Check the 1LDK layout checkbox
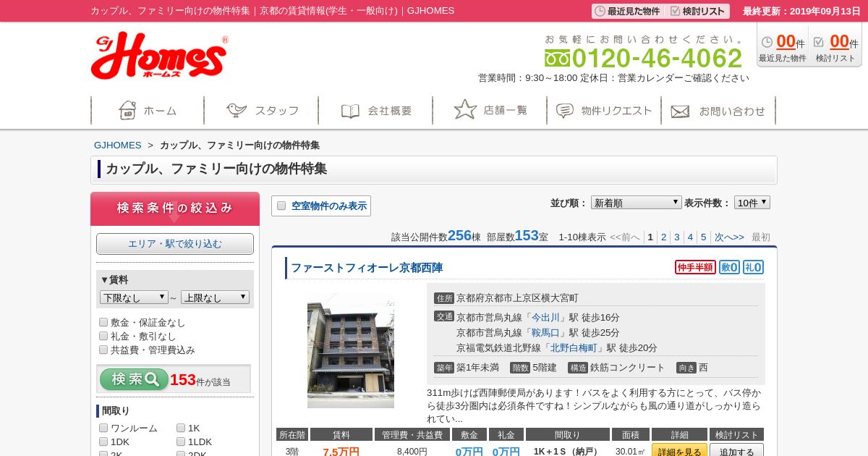The height and width of the screenshot is (456, 868). click(x=181, y=442)
